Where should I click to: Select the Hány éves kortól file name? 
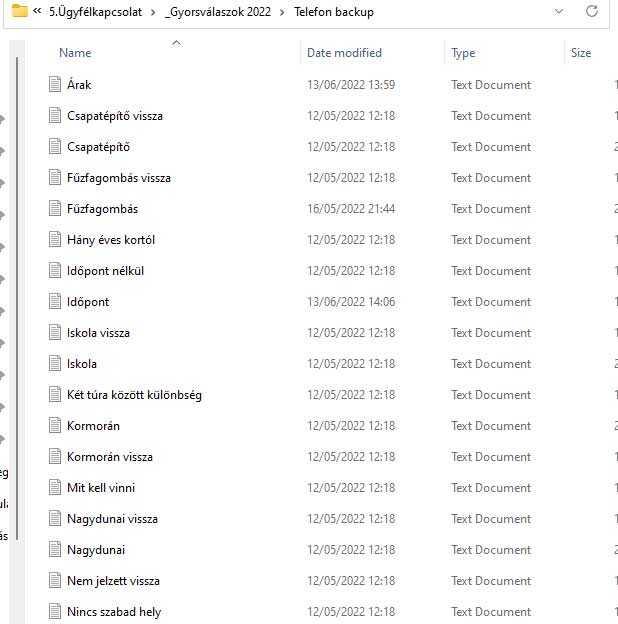(110, 240)
